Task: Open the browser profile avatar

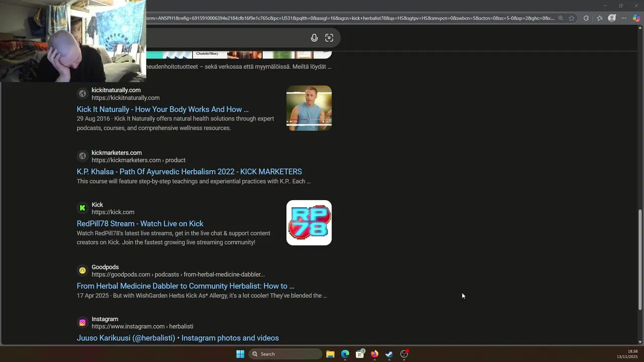Action: pos(612,18)
